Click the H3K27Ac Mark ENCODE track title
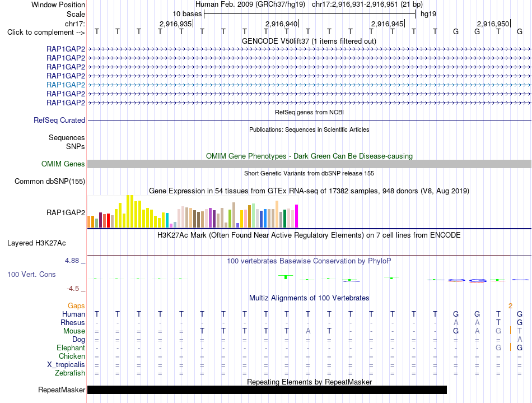532x403 pixels. (x=309, y=235)
